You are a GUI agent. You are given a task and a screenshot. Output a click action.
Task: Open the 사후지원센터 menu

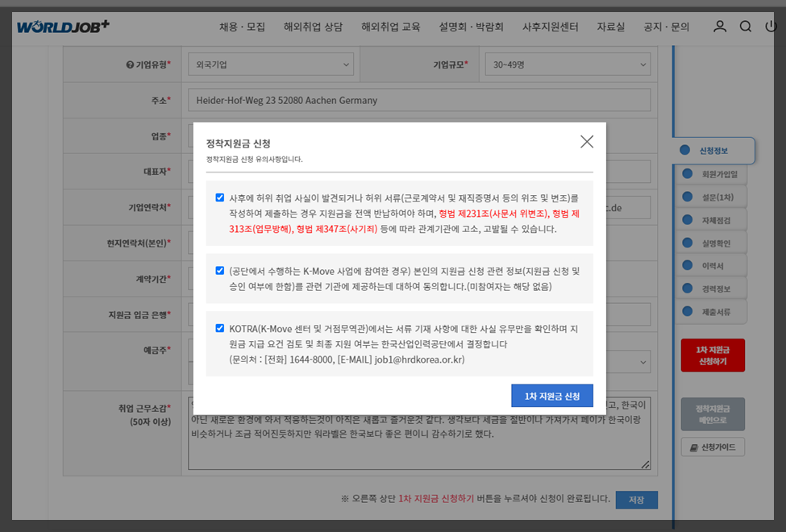coord(551,27)
